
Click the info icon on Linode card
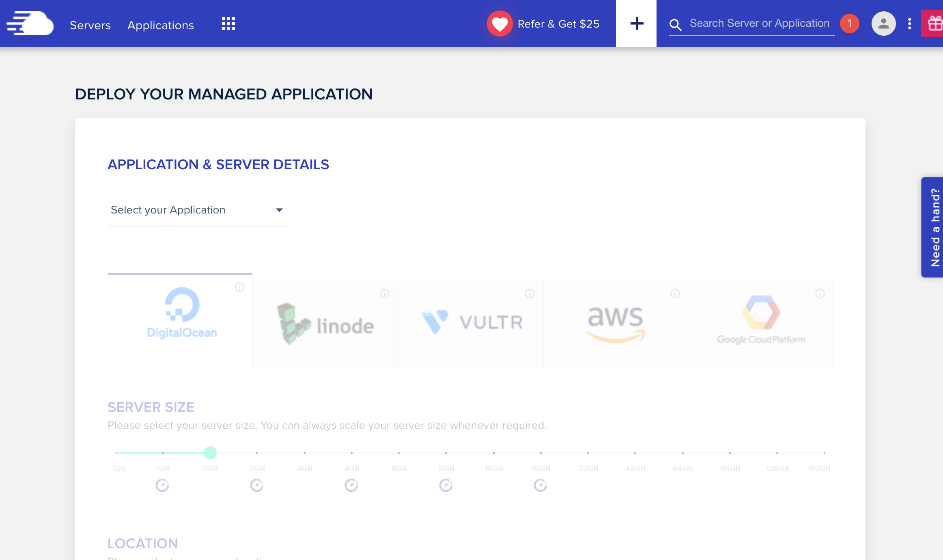click(385, 293)
